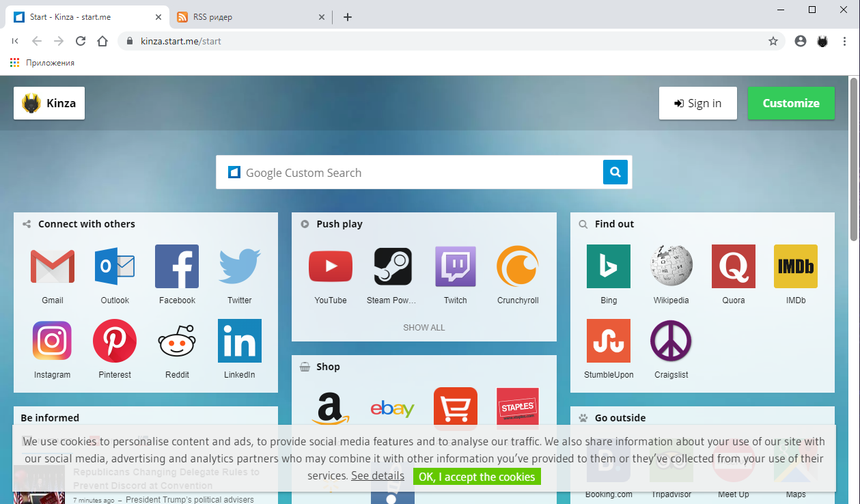This screenshot has width=860, height=504.
Task: Open the Bing bookmark icon
Action: [x=609, y=266]
